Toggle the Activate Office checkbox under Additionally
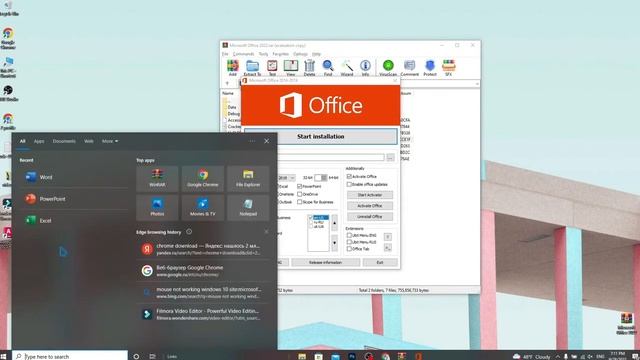The height and width of the screenshot is (360, 640). 349,176
